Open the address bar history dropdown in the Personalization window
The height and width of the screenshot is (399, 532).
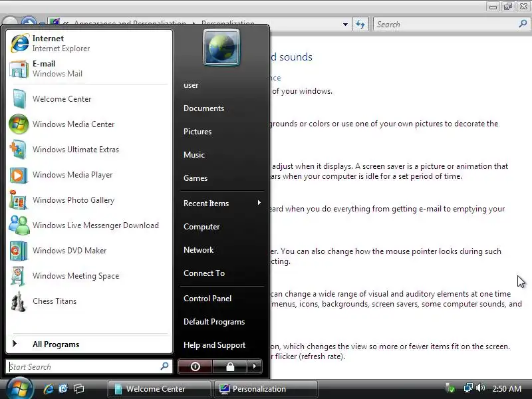[345, 25]
